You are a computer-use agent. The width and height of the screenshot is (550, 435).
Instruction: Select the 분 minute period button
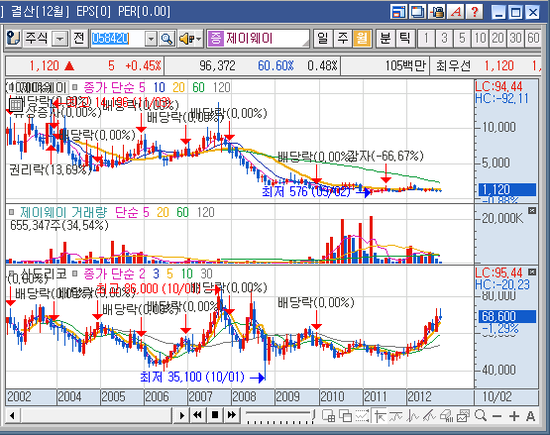(385, 38)
